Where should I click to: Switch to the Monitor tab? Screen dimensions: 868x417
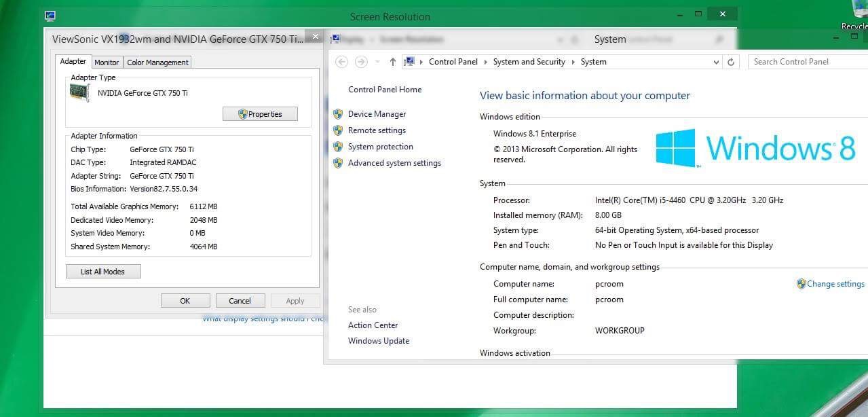[107, 62]
